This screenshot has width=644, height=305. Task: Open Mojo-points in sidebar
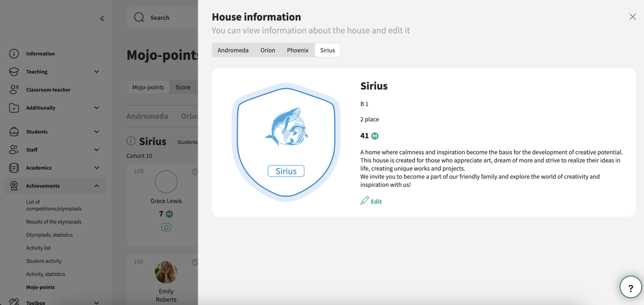[40, 287]
